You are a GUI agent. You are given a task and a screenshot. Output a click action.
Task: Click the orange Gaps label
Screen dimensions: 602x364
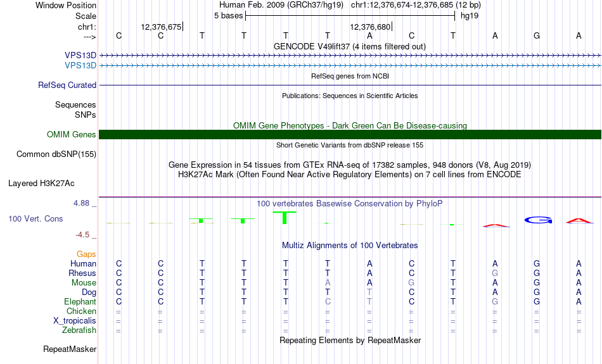[86, 254]
